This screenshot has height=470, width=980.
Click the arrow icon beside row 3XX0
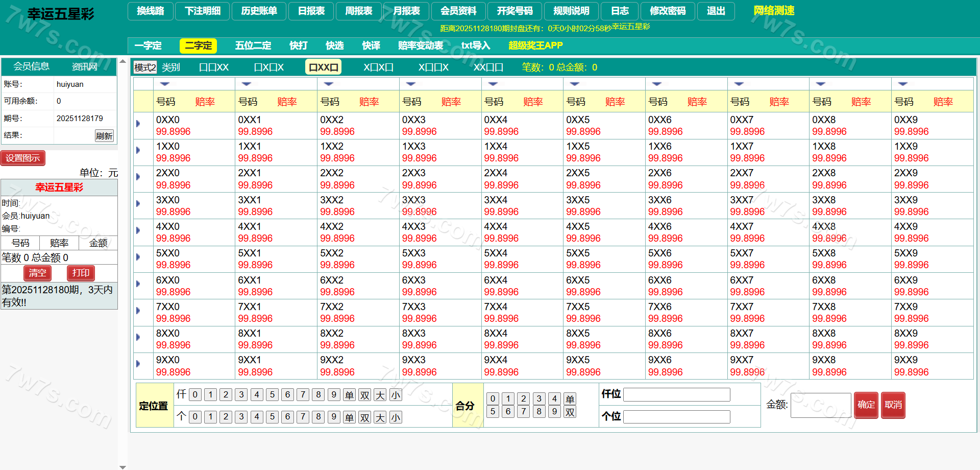click(x=138, y=204)
